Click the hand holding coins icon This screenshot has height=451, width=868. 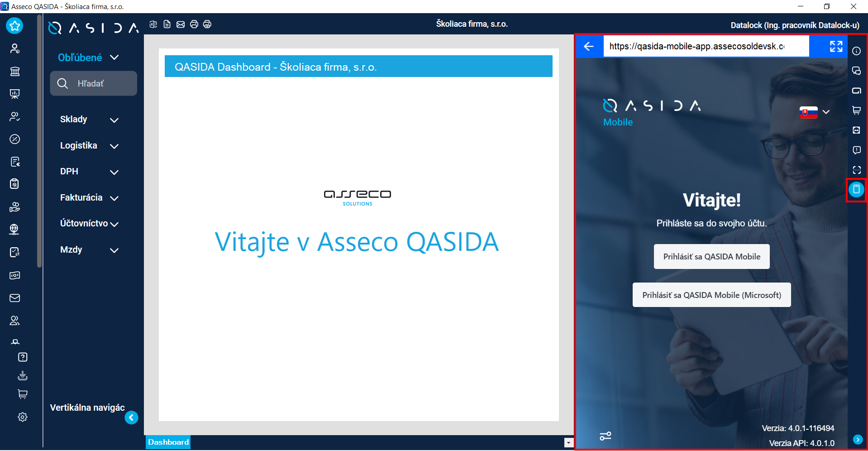(x=15, y=207)
